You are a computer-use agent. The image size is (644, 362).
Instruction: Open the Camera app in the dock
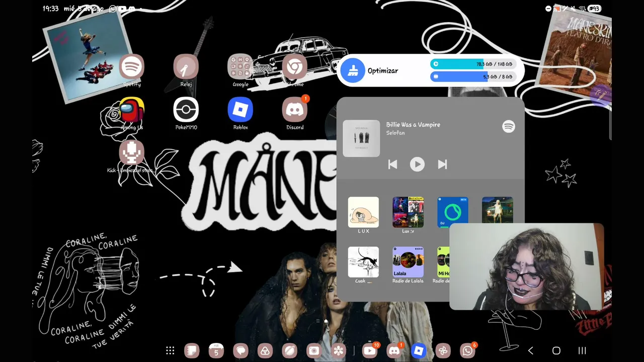click(x=314, y=350)
